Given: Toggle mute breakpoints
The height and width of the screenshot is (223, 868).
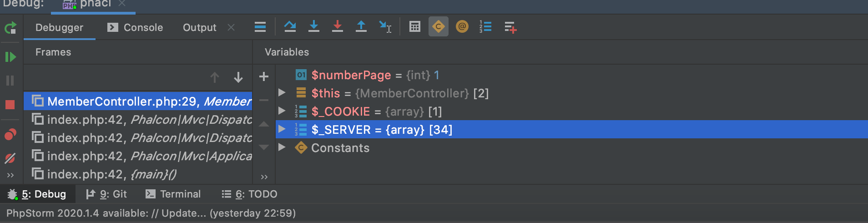Looking at the screenshot, I should [10, 158].
